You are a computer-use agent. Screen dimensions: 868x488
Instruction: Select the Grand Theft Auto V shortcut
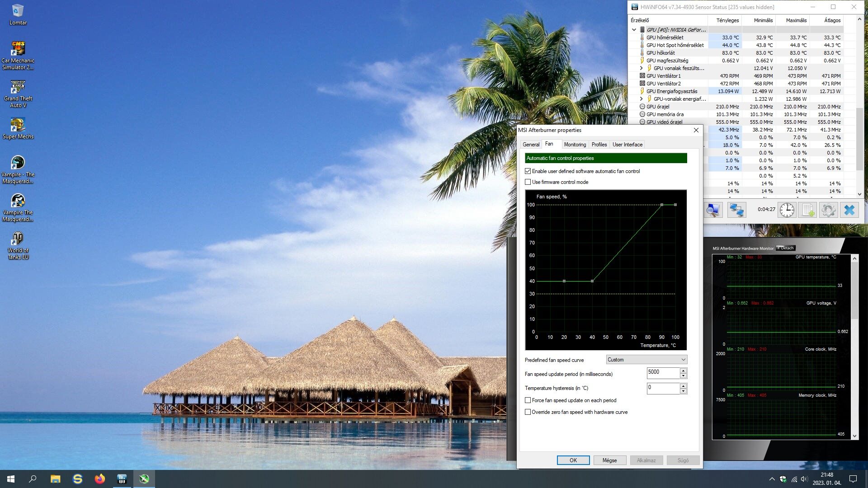click(x=18, y=94)
